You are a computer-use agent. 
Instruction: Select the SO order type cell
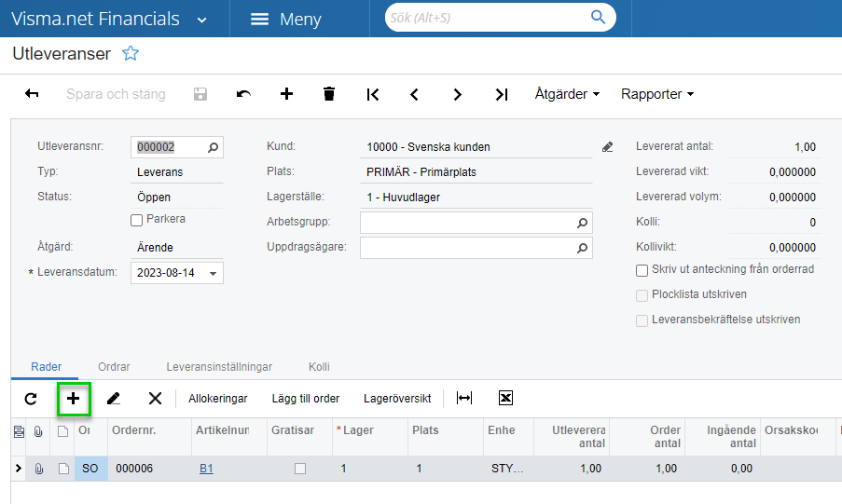pyautogui.click(x=90, y=469)
